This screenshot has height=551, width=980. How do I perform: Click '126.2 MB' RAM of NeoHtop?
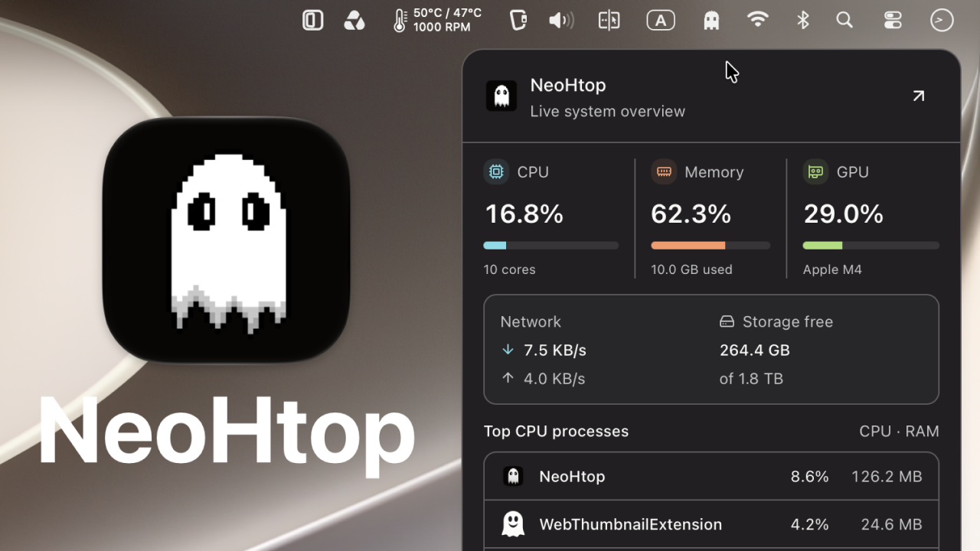[x=887, y=476]
